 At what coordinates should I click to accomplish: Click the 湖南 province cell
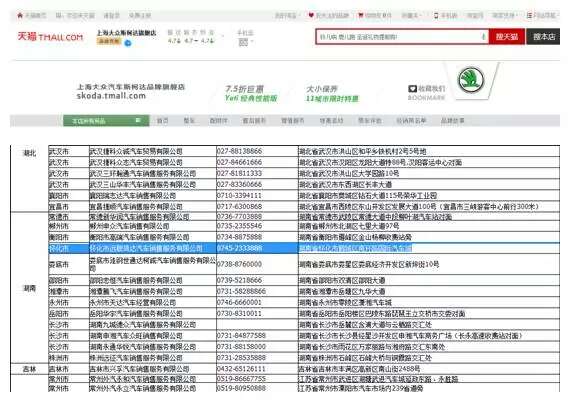coord(29,288)
